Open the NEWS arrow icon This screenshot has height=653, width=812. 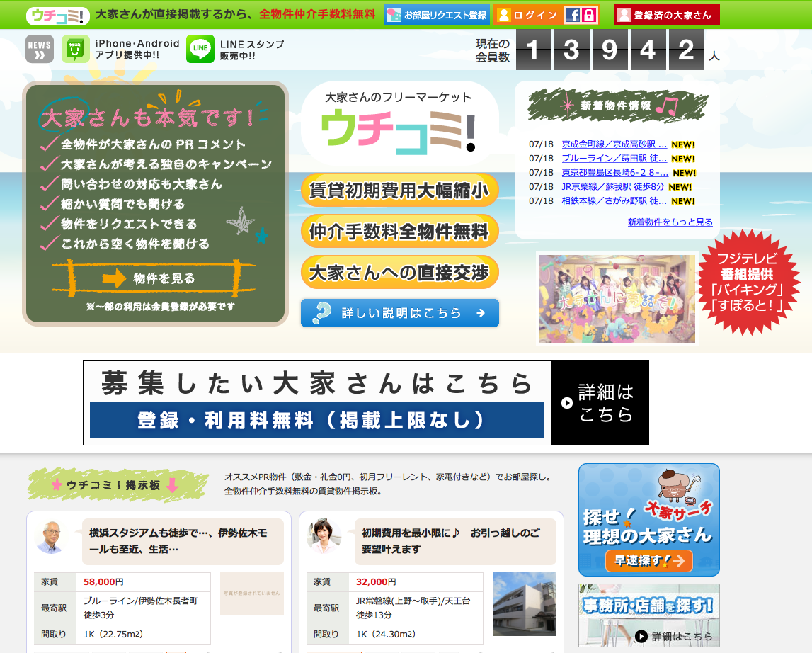pyautogui.click(x=40, y=50)
